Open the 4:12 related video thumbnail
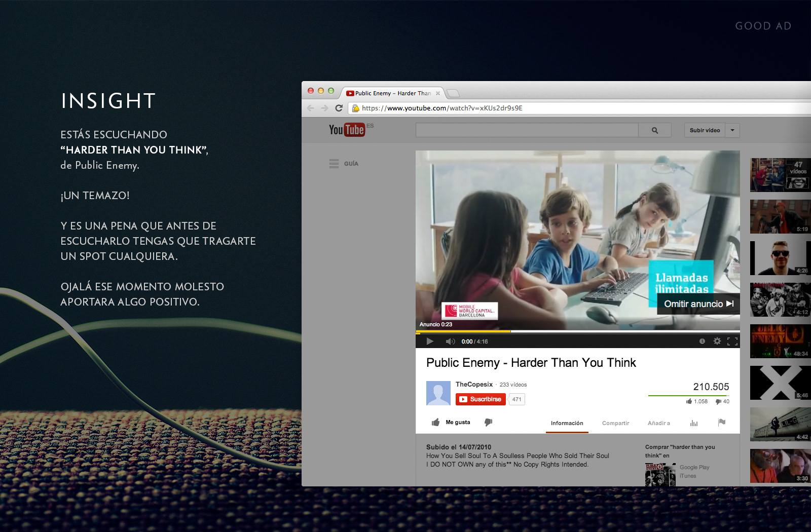Image resolution: width=811 pixels, height=532 pixels. (x=780, y=299)
